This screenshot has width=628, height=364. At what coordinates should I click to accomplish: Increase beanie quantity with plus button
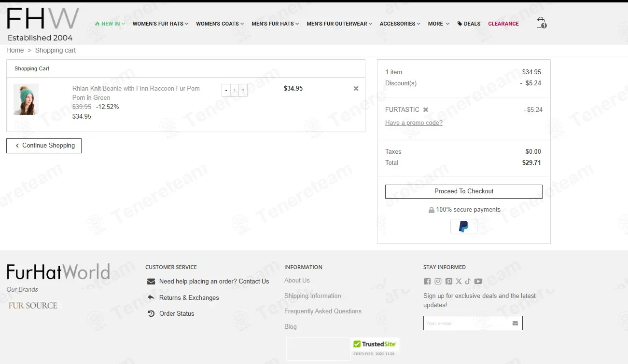243,90
